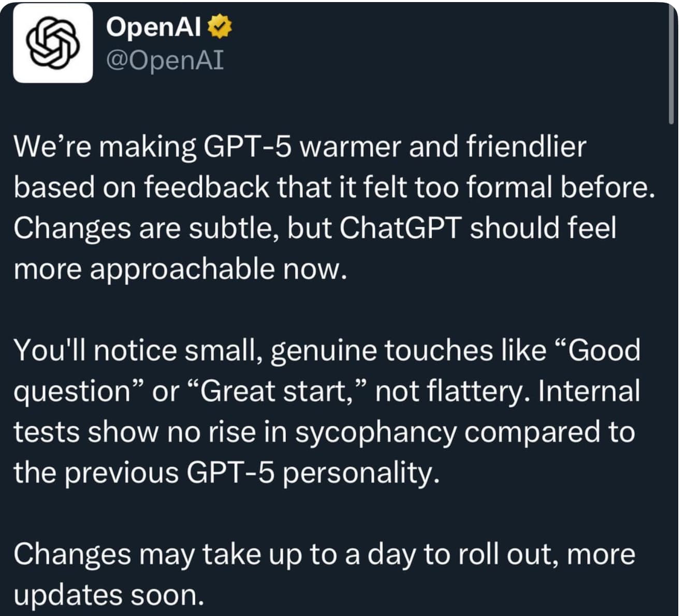Screen dimensions: 685x616
Task: Click the closing words "updates soon."
Action: point(109,595)
